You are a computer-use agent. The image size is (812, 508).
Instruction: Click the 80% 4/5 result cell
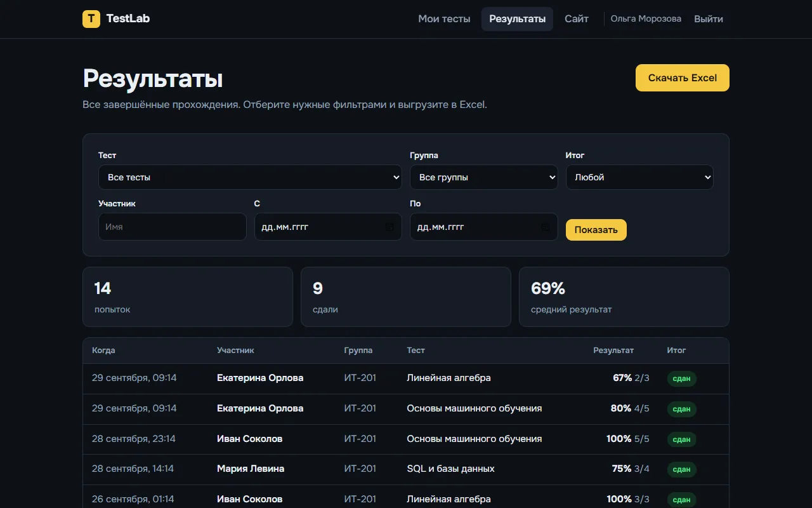pyautogui.click(x=630, y=408)
